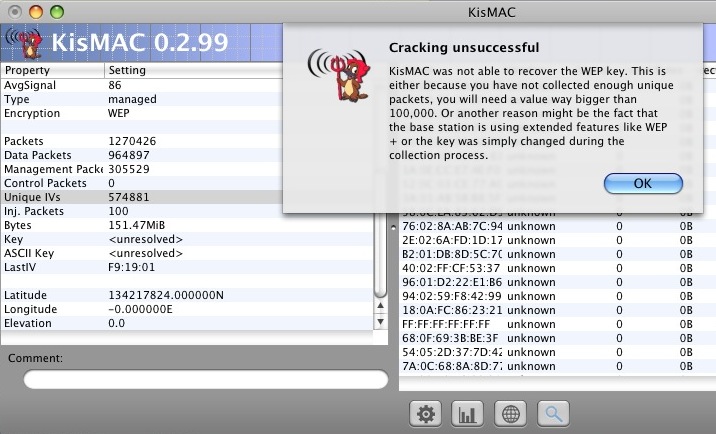
Task: Click the scroll down arrow of property list
Action: click(x=380, y=322)
